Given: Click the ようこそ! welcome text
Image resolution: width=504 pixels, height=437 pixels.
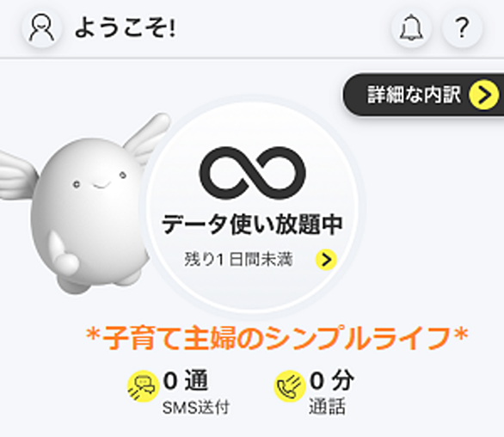Looking at the screenshot, I should [x=126, y=28].
